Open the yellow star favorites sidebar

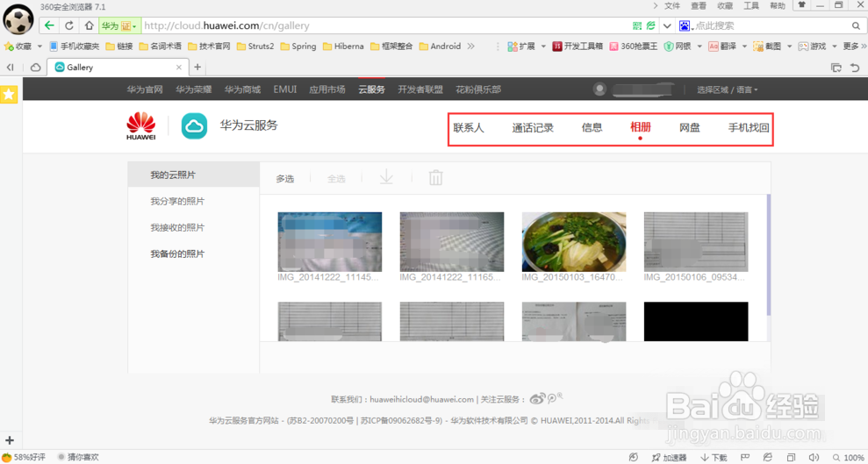coord(9,95)
